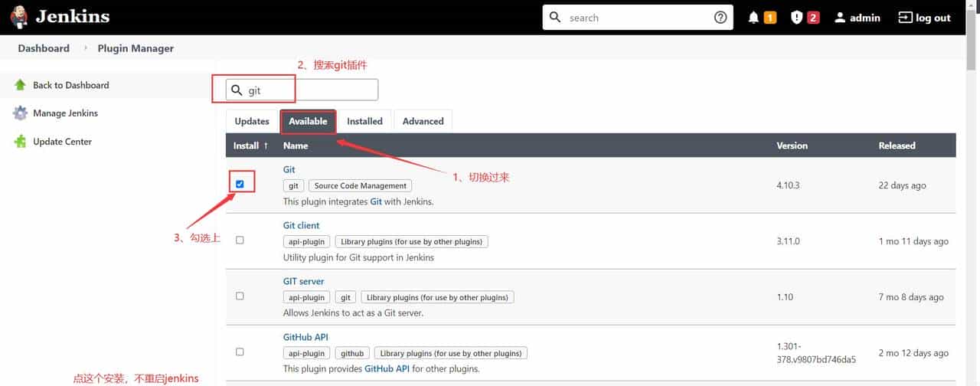Click the Source Code Management tag
The width and height of the screenshot is (980, 386).
360,185
